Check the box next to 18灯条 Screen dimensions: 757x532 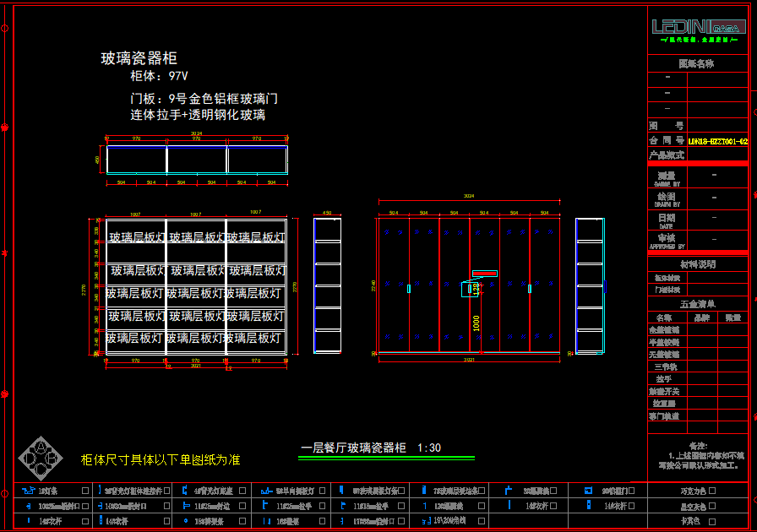point(85,491)
